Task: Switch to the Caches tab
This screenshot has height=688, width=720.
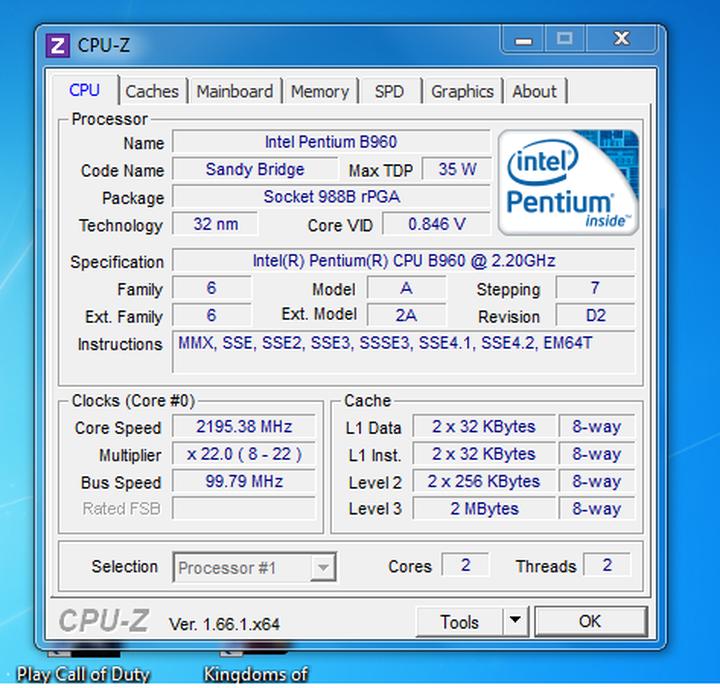Action: coord(152,91)
